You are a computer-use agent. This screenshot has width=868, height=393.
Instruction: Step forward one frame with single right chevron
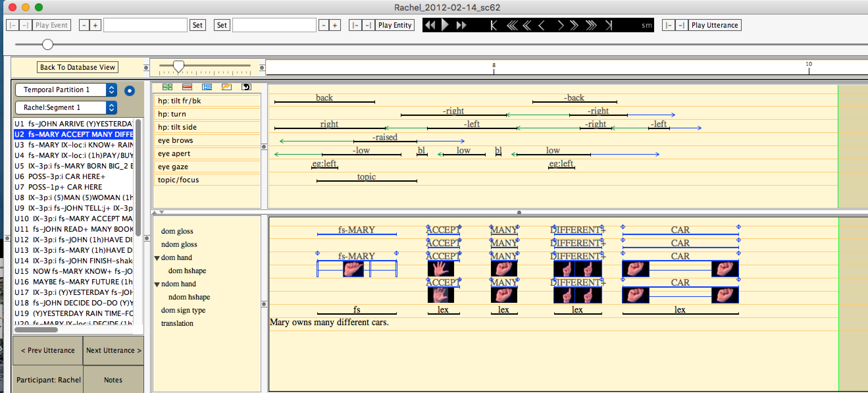pyautogui.click(x=560, y=25)
